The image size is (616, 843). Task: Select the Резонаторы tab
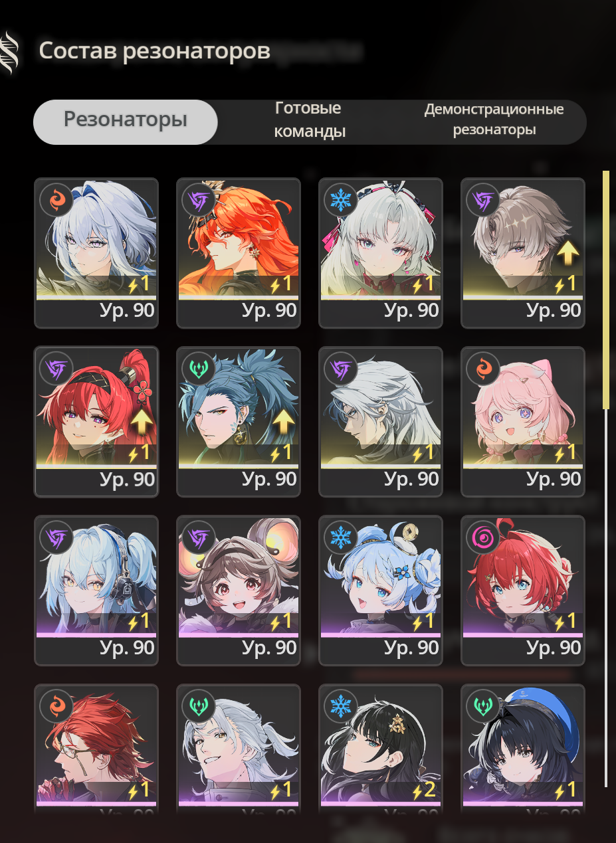[x=126, y=122]
